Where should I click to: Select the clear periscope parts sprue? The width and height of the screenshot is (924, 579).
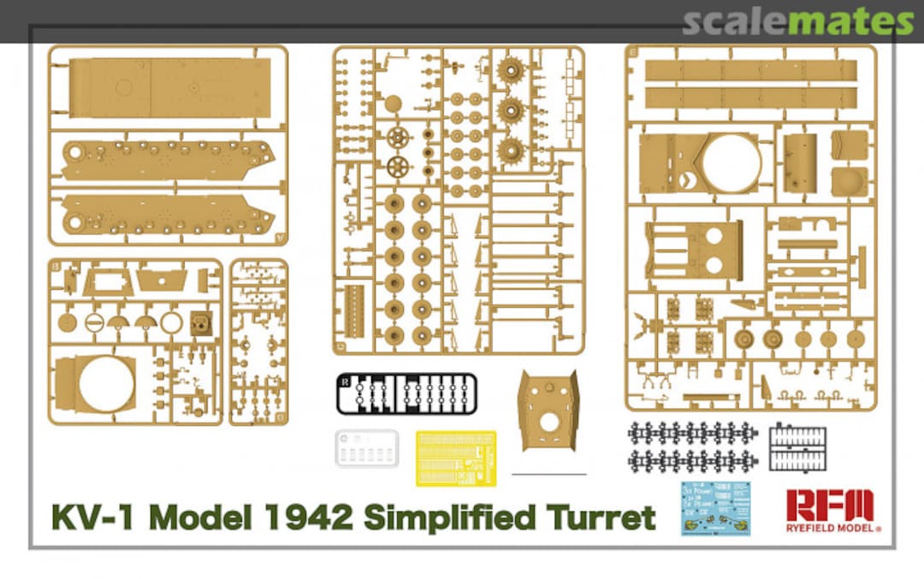(366, 449)
